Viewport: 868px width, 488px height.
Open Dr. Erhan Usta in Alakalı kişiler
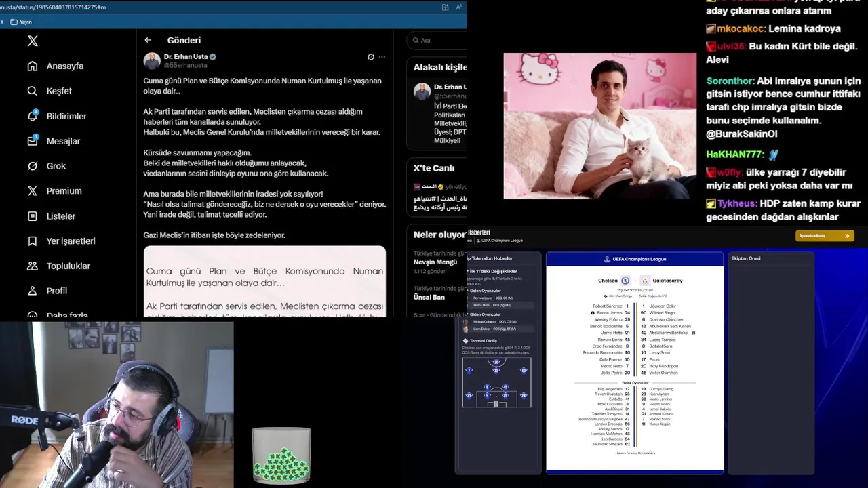(450, 87)
